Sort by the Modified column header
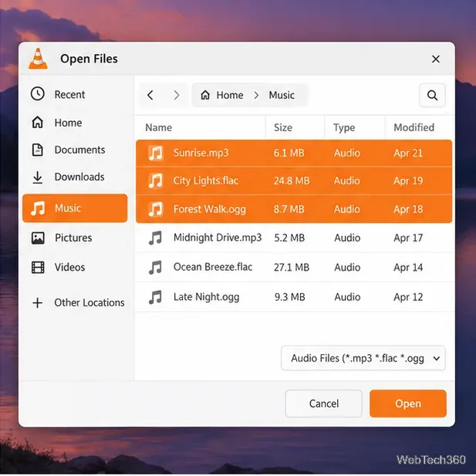The image size is (476, 476). tap(414, 127)
